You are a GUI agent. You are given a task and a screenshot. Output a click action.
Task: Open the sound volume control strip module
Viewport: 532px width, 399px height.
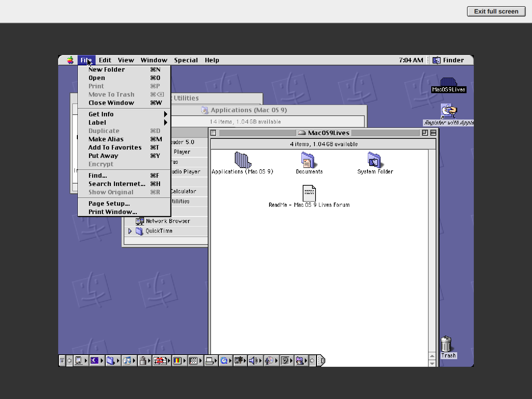click(x=253, y=361)
